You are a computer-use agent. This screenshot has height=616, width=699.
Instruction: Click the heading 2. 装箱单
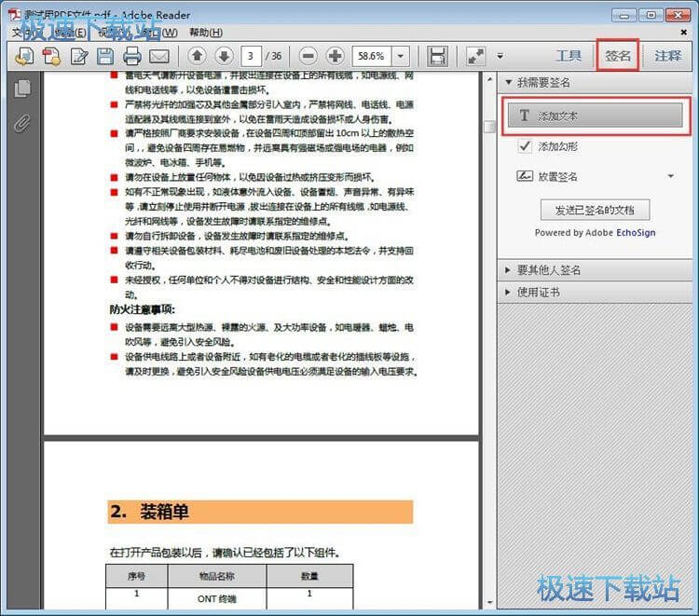[150, 512]
